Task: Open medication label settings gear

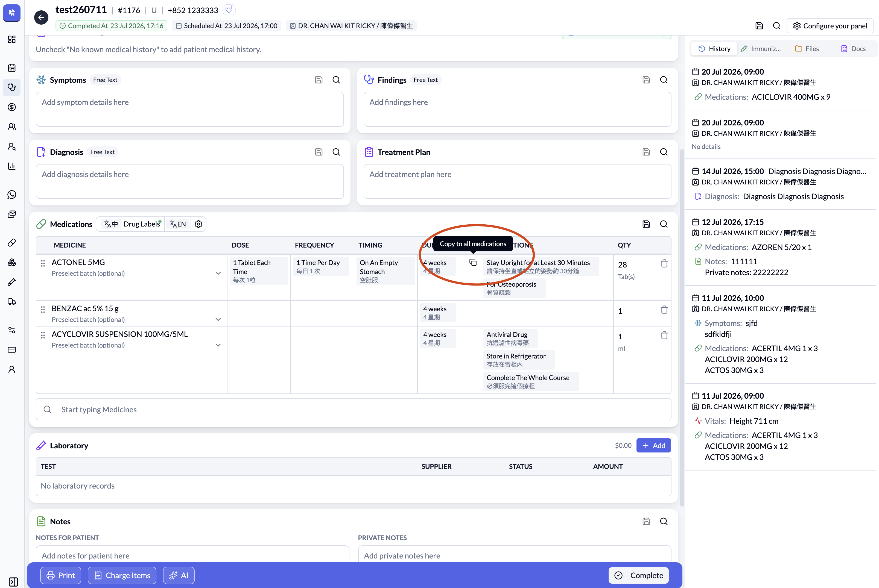Action: (x=198, y=224)
